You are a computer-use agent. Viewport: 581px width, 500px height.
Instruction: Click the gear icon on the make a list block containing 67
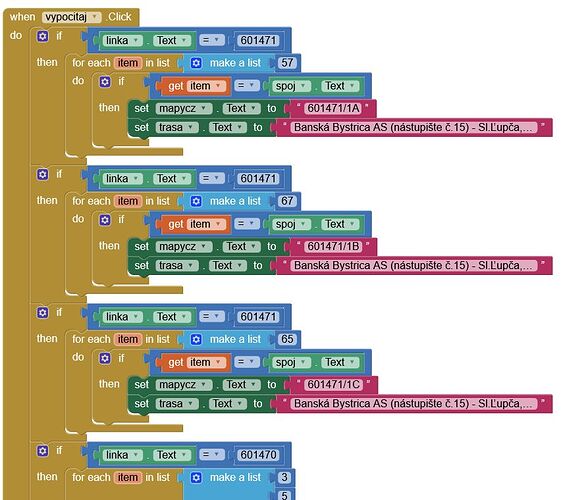click(196, 201)
